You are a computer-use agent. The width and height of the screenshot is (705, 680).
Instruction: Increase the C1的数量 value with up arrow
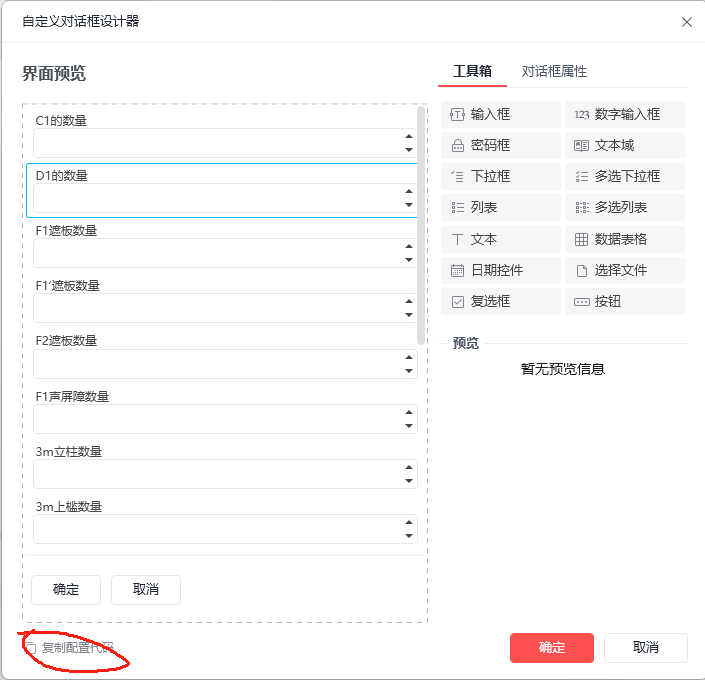409,136
